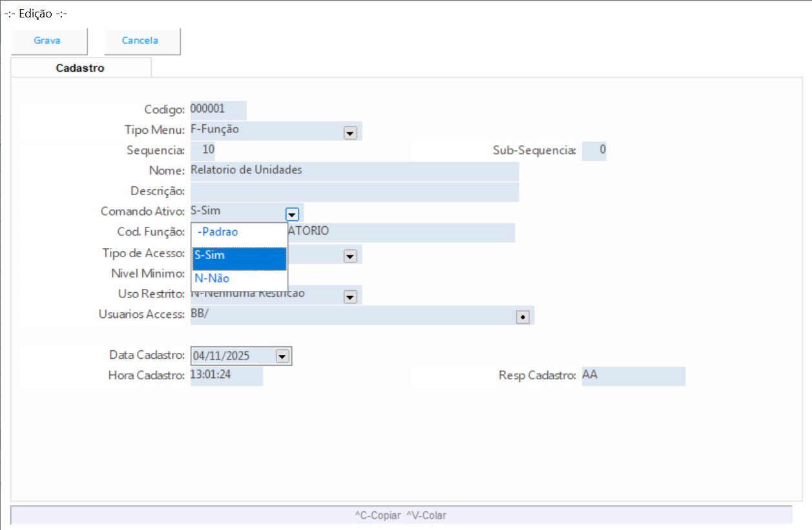Focus the Sequencia field with value 10
The image size is (812, 530).
(x=207, y=151)
